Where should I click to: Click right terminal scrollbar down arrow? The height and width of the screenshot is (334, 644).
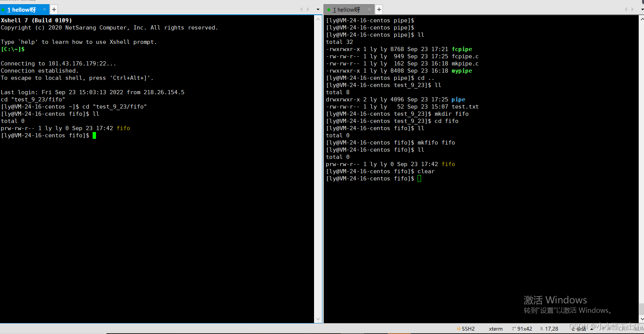click(x=641, y=319)
